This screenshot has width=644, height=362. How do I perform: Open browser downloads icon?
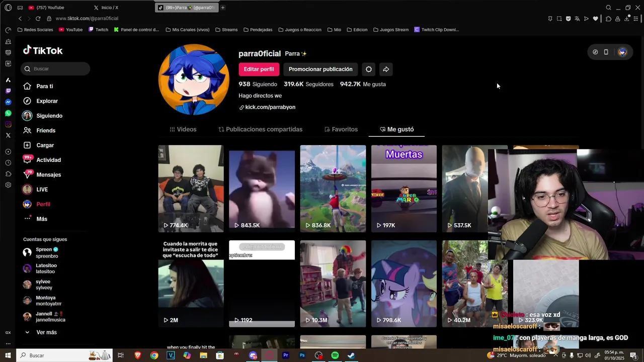(627, 19)
